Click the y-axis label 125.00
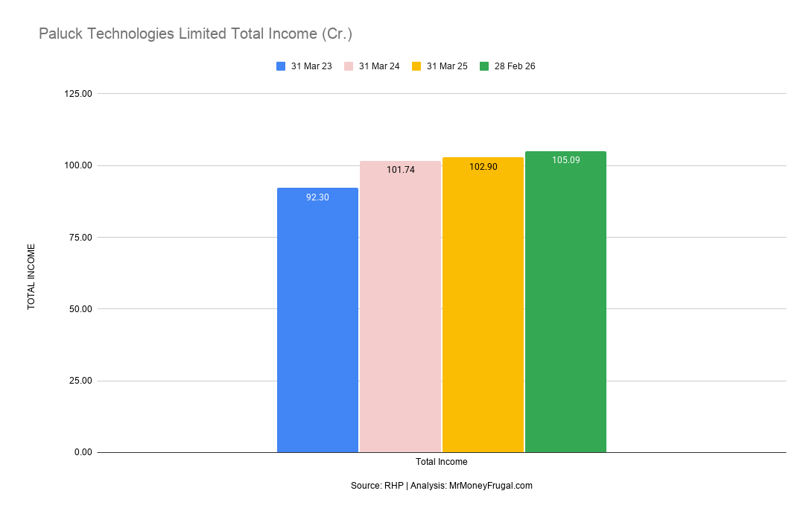The image size is (812, 517). click(x=78, y=94)
